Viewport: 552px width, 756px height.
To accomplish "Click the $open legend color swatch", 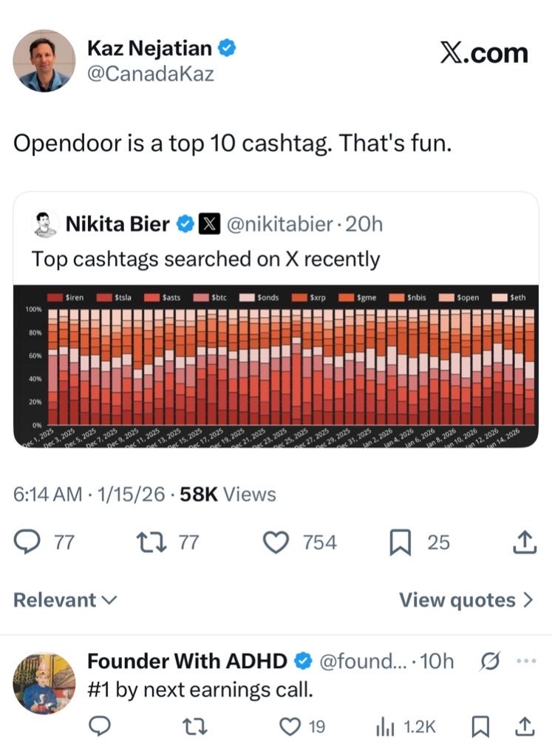I will pyautogui.click(x=446, y=298).
